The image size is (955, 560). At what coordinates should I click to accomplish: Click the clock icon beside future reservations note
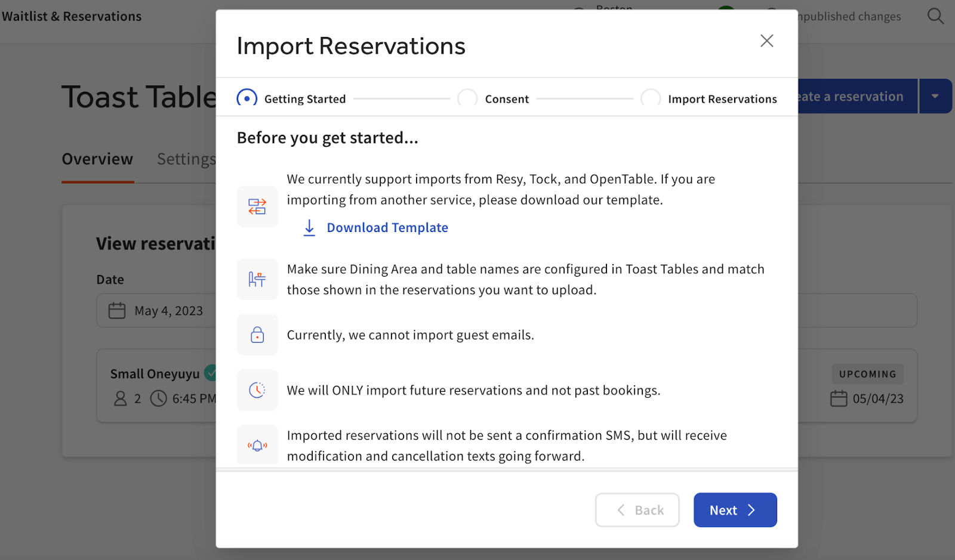pyautogui.click(x=257, y=389)
